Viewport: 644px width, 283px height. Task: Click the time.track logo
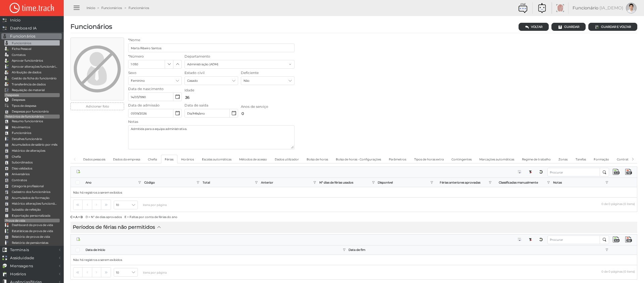click(32, 8)
